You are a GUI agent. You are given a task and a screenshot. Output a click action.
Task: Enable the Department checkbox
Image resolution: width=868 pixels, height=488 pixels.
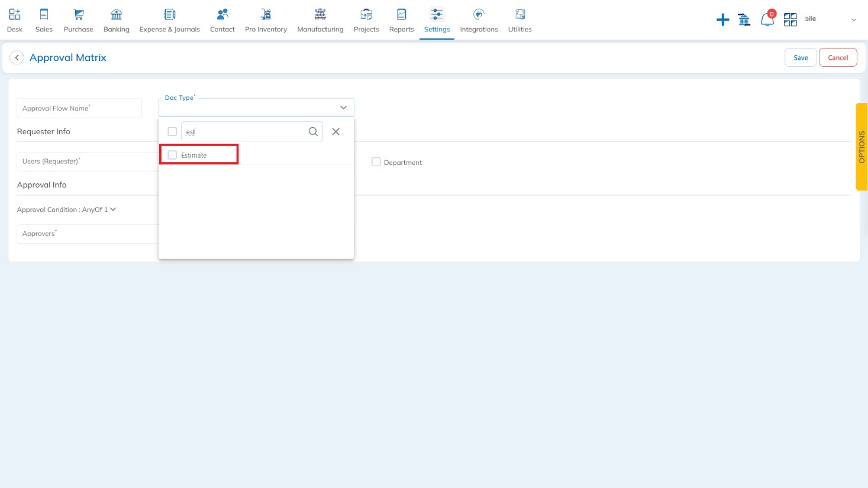(376, 162)
